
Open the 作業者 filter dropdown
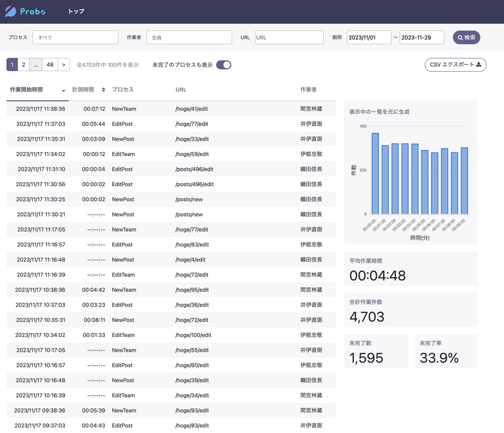(189, 37)
